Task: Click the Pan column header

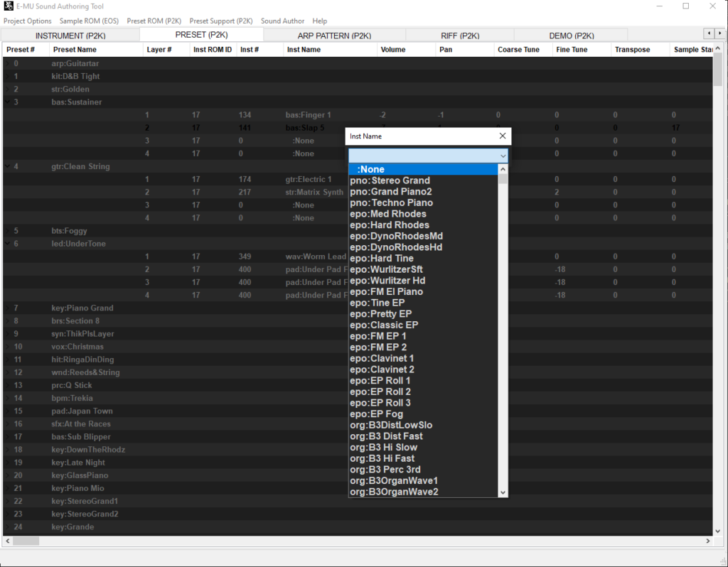Action: coord(465,50)
